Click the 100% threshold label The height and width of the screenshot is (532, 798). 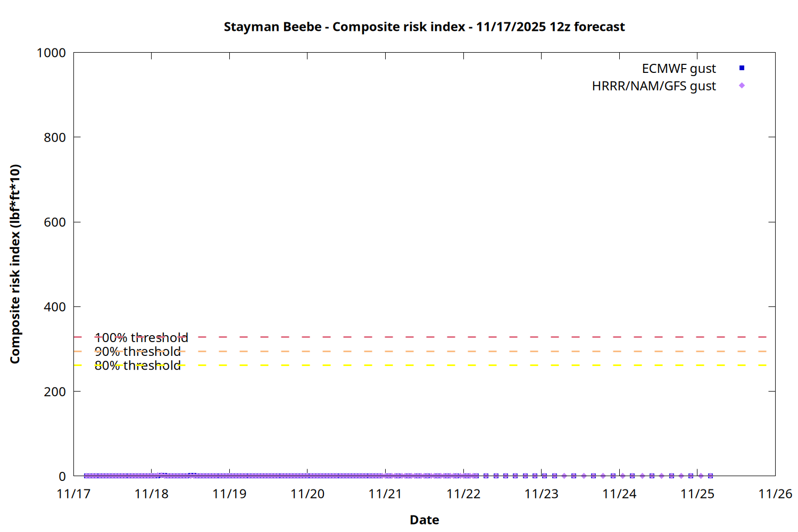point(141,338)
